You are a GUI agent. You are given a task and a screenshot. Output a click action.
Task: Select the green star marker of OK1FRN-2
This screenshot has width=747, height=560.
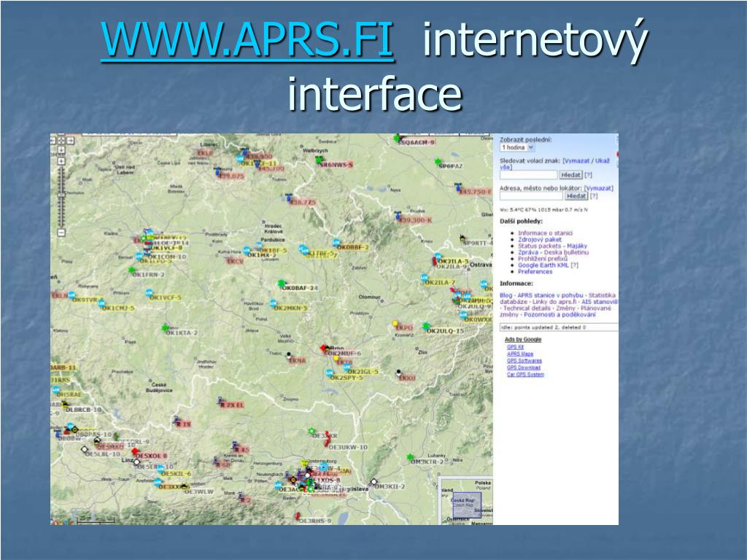[x=132, y=270]
